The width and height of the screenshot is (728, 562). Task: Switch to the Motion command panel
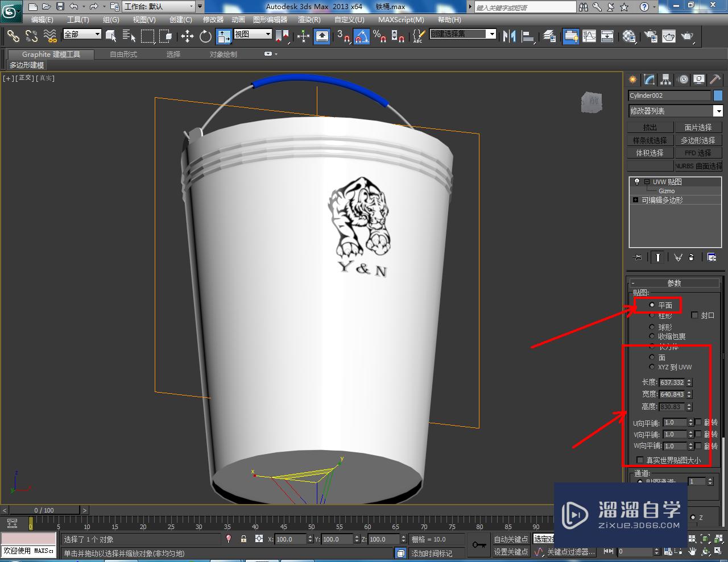tap(683, 80)
